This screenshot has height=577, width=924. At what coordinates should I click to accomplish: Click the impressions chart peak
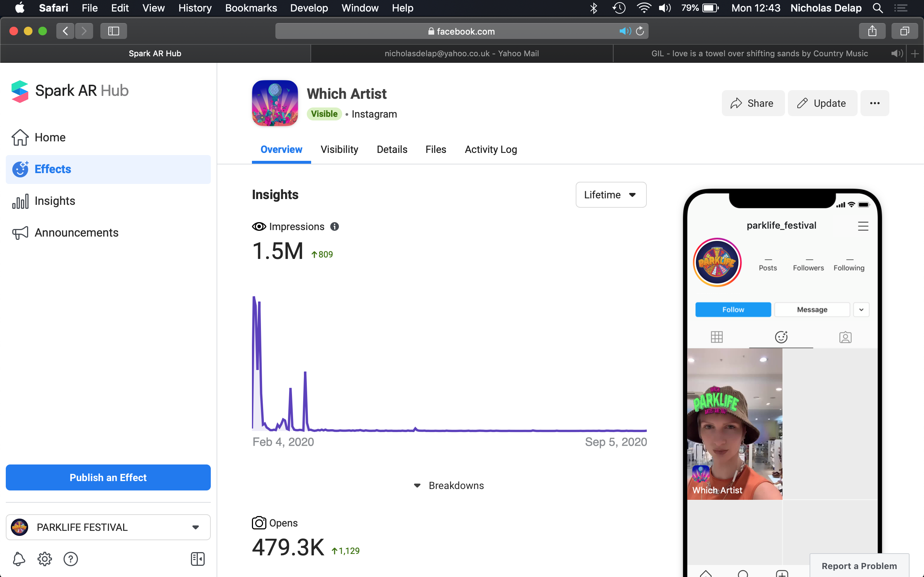(x=254, y=298)
